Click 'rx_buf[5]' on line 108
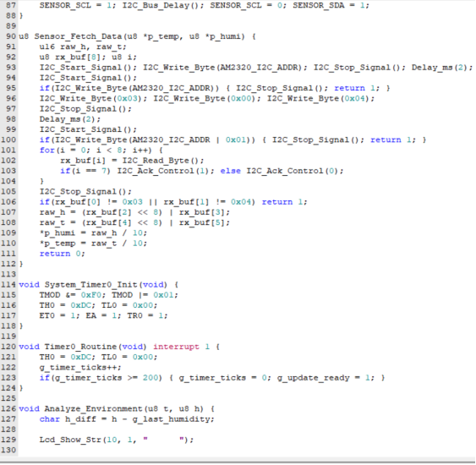This screenshot has height=465, width=476. 201,222
